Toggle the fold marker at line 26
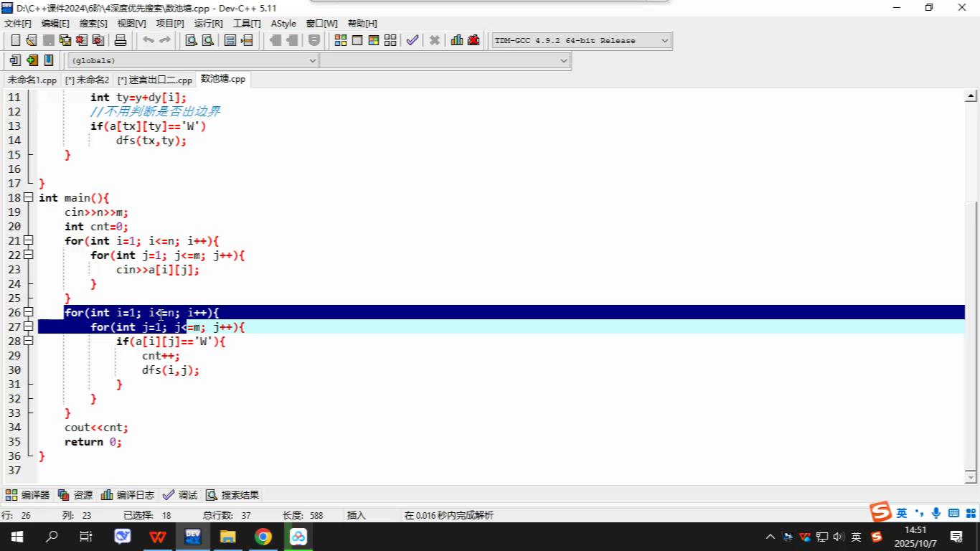The width and height of the screenshot is (980, 551). tap(29, 312)
